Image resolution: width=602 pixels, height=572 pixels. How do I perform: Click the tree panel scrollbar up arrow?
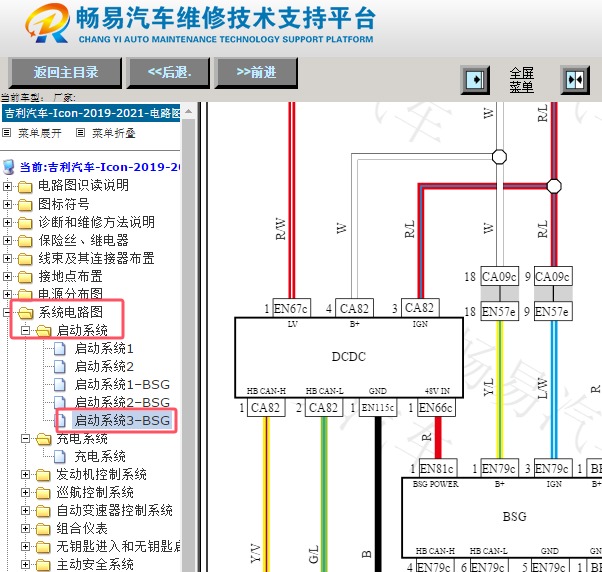tap(188, 112)
